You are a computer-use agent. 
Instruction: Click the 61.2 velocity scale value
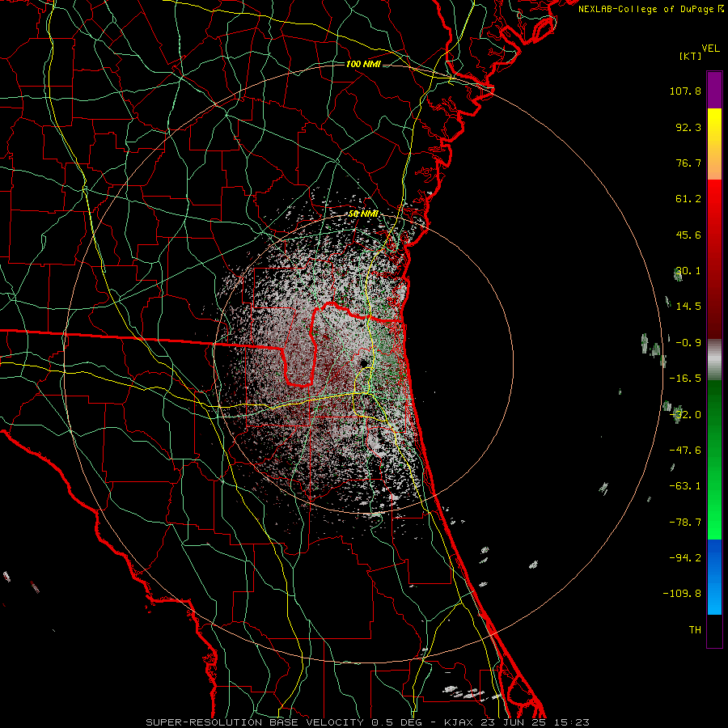[x=688, y=199]
